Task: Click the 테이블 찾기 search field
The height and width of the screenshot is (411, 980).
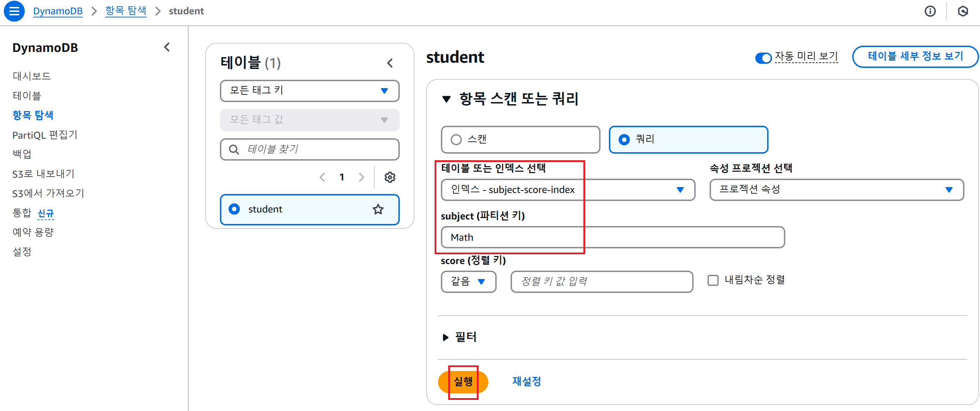Action: [x=309, y=149]
